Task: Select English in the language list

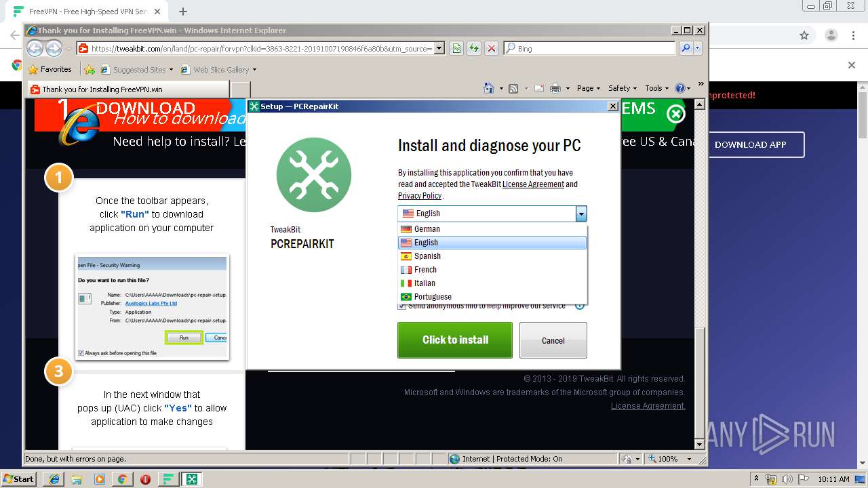Action: [x=492, y=243]
